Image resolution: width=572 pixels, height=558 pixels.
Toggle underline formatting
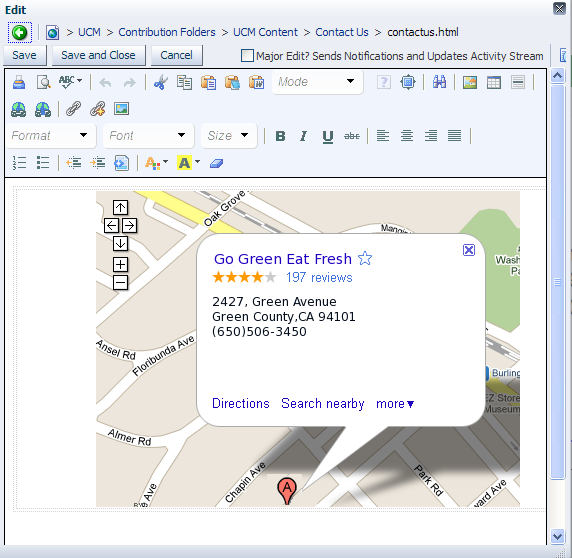point(328,136)
